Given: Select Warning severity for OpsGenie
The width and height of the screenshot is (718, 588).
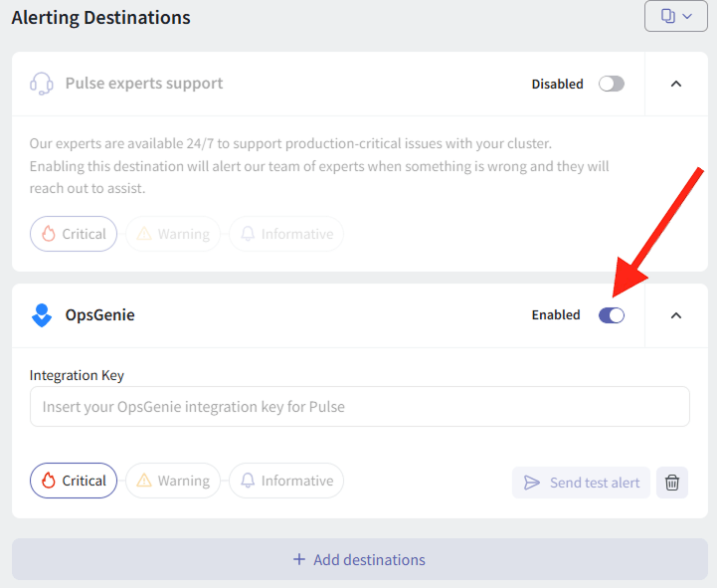Looking at the screenshot, I should (173, 481).
